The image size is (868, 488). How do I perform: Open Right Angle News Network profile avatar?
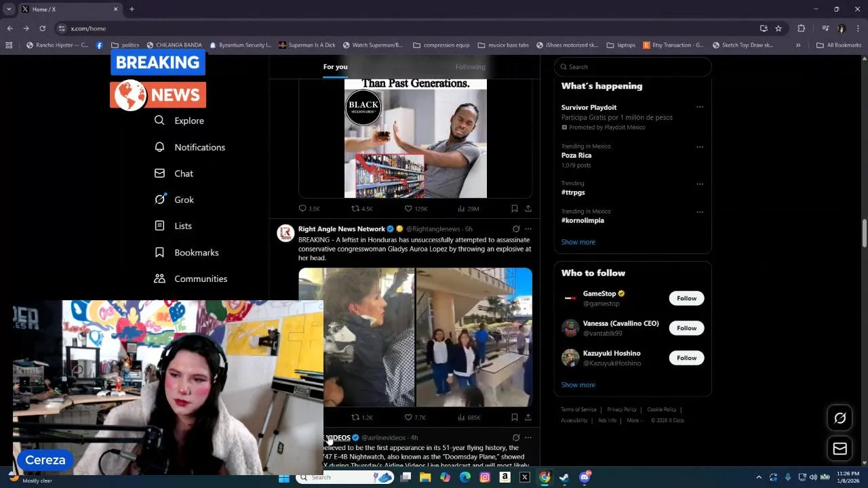[x=285, y=233]
